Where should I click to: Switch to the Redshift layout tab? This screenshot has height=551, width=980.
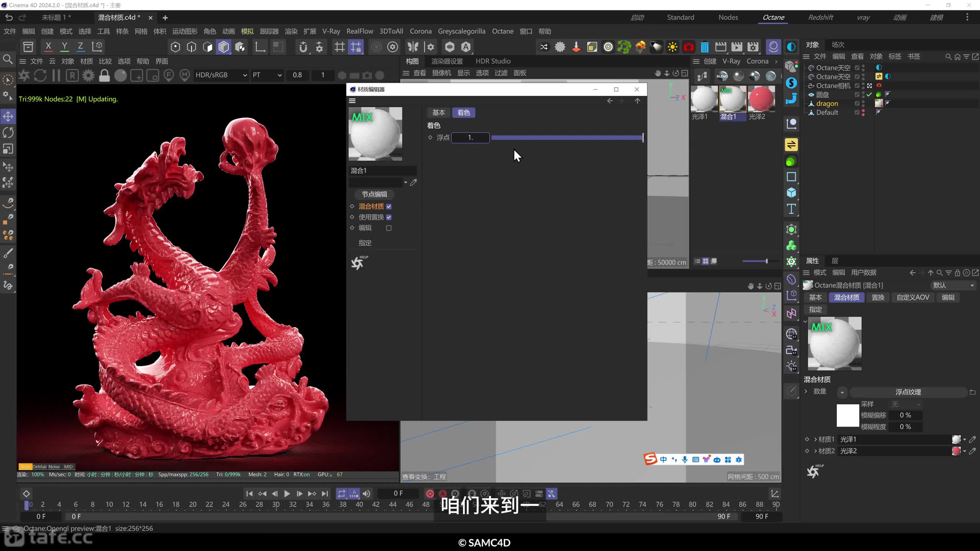[x=820, y=18]
